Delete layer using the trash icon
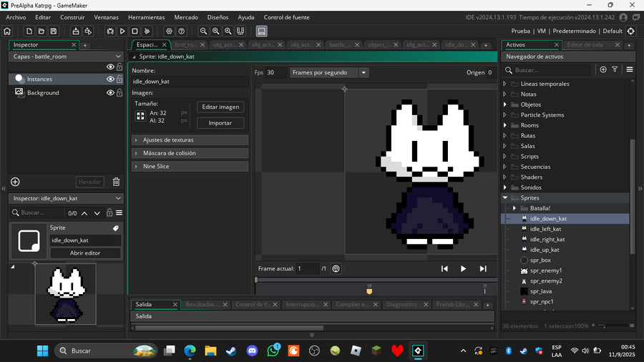Image resolution: width=644 pixels, height=362 pixels. pos(116,182)
